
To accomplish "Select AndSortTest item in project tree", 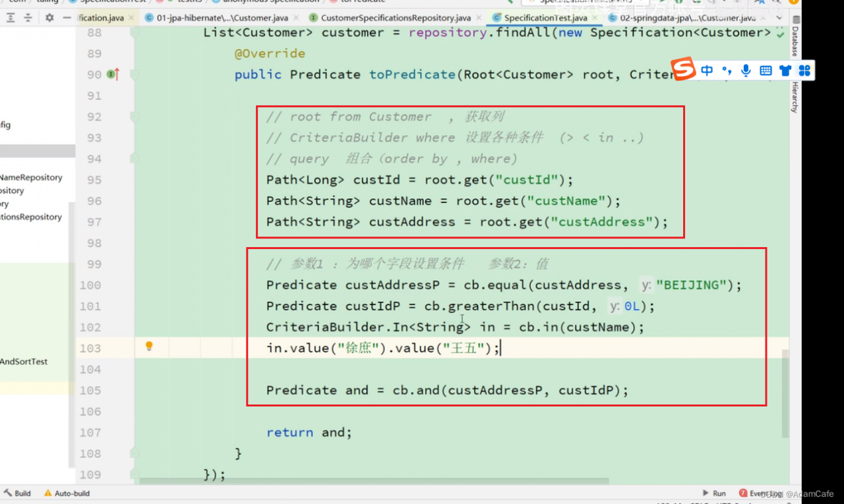I will click(x=24, y=362).
